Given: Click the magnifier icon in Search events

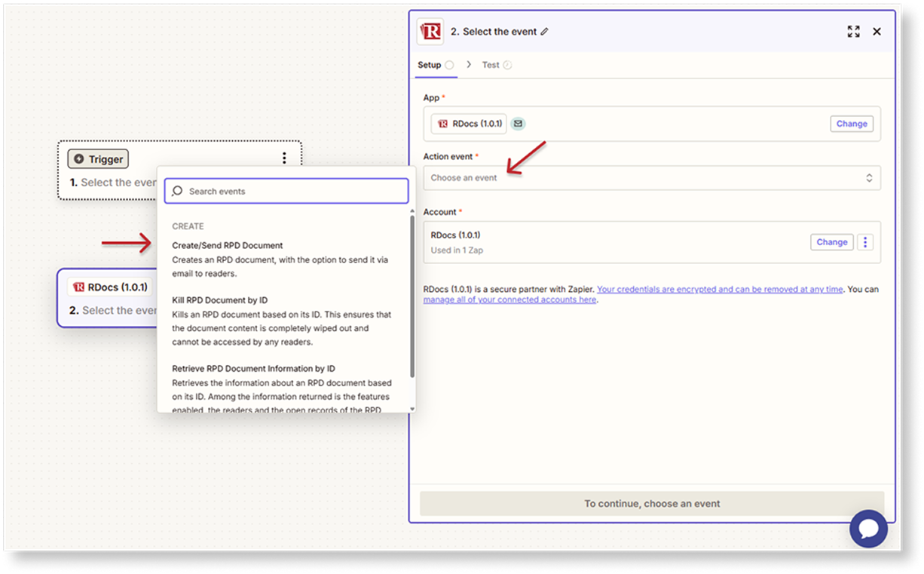Looking at the screenshot, I should 177,192.
